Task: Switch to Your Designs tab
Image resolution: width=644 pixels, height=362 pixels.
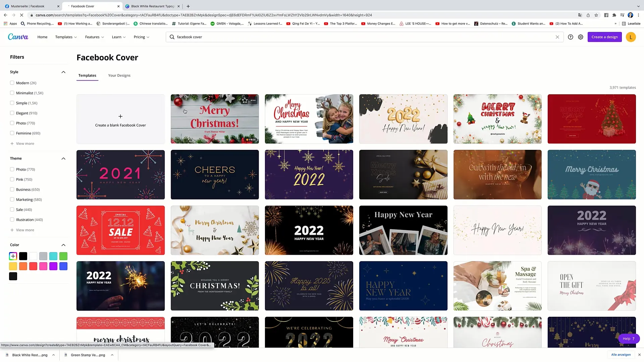Action: point(119,75)
